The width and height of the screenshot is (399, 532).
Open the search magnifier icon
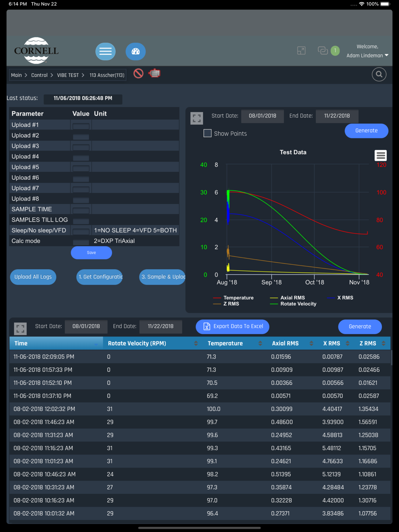[x=379, y=74]
